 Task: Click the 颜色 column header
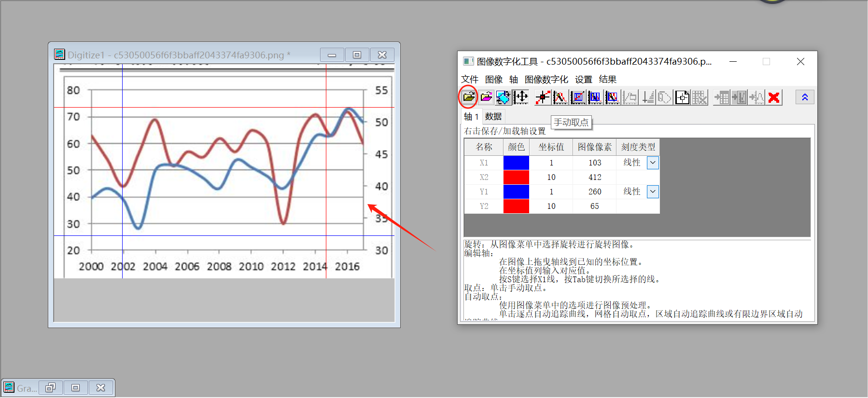[x=516, y=147]
